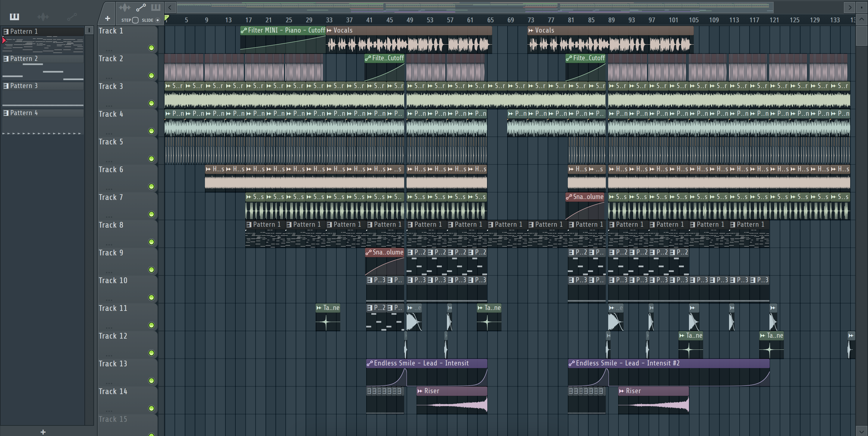The width and height of the screenshot is (868, 436).
Task: Click the song minimap overview bar
Action: click(x=475, y=7)
